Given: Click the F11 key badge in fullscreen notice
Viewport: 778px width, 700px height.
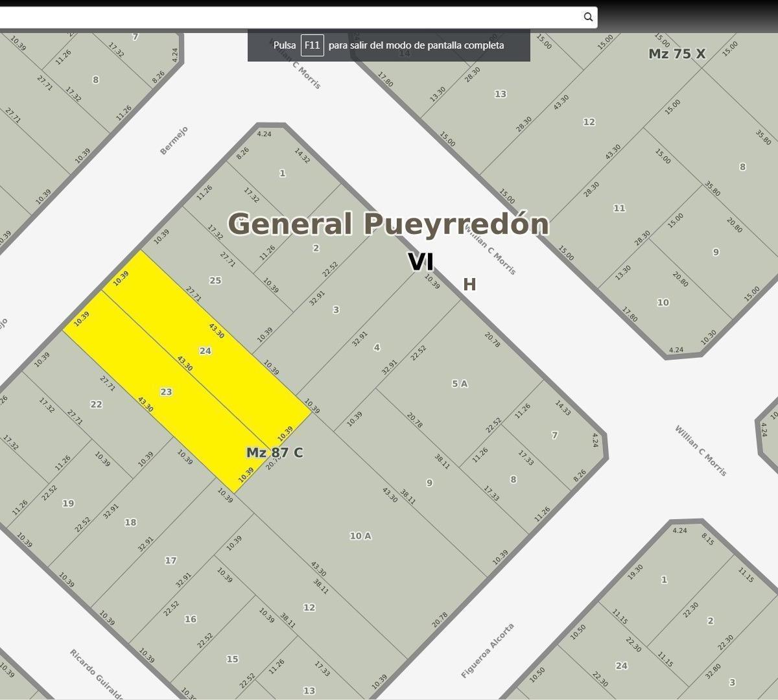Looking at the screenshot, I should pos(312,45).
